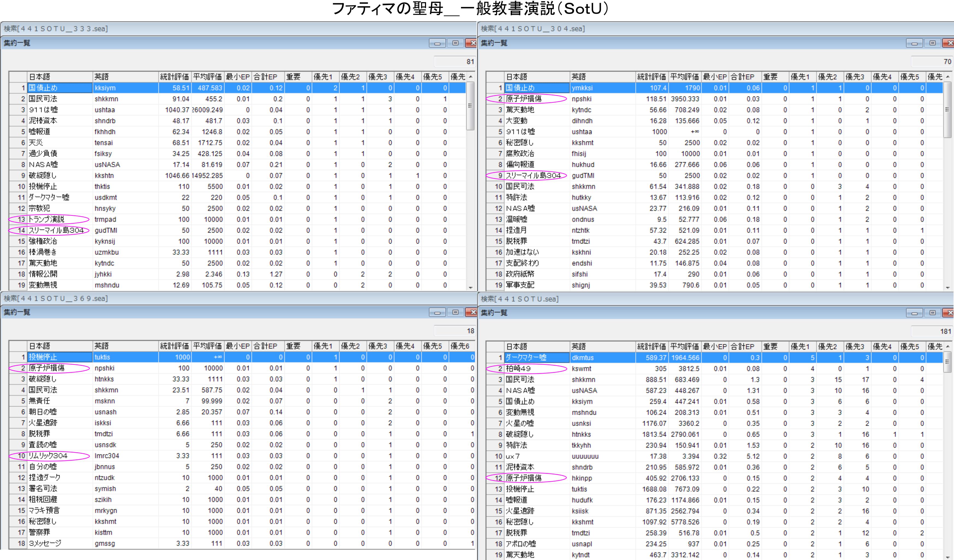Click the SOTU_333 table scrollbar thumb
The image size is (954, 560).
click(x=471, y=106)
